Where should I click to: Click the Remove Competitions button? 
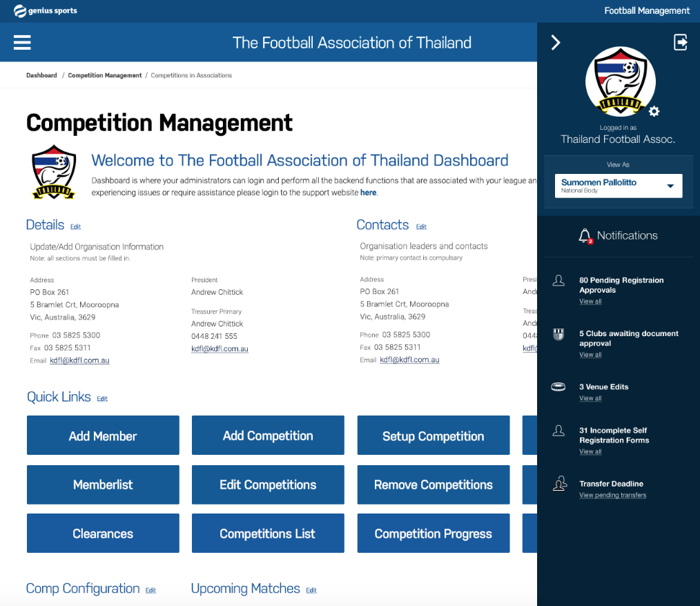tap(434, 485)
